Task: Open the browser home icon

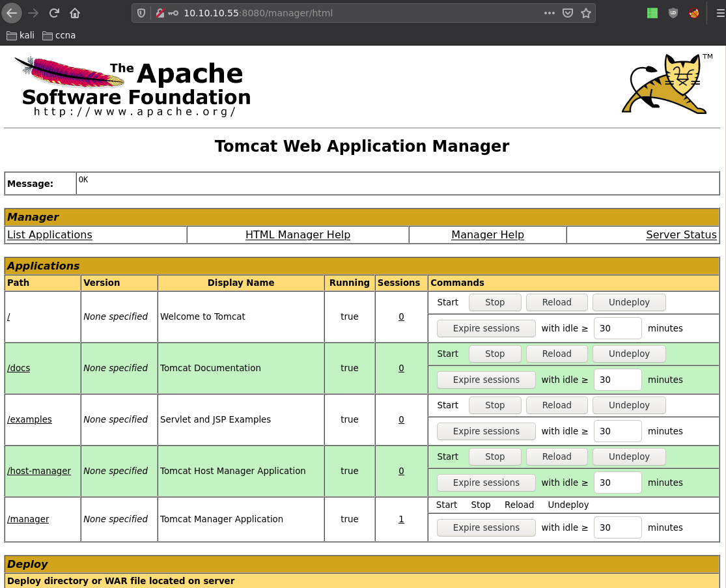Action: tap(74, 13)
